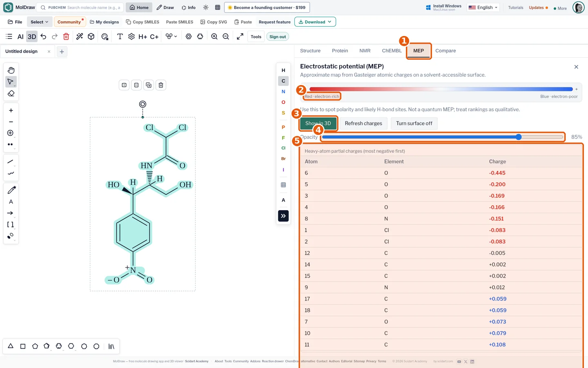Toggle the light/dark theme sun icon

click(206, 8)
